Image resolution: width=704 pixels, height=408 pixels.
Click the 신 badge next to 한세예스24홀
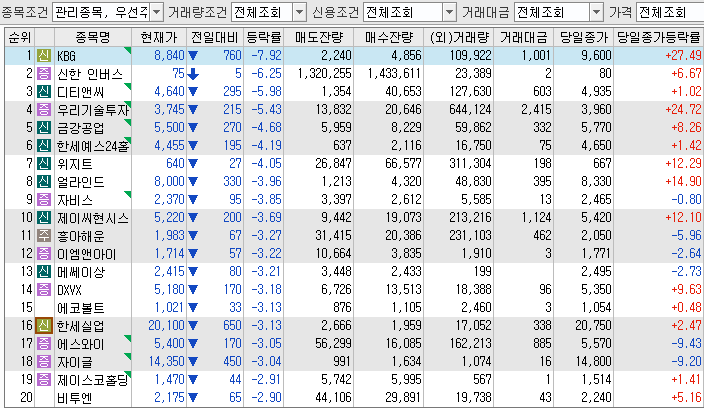point(44,145)
